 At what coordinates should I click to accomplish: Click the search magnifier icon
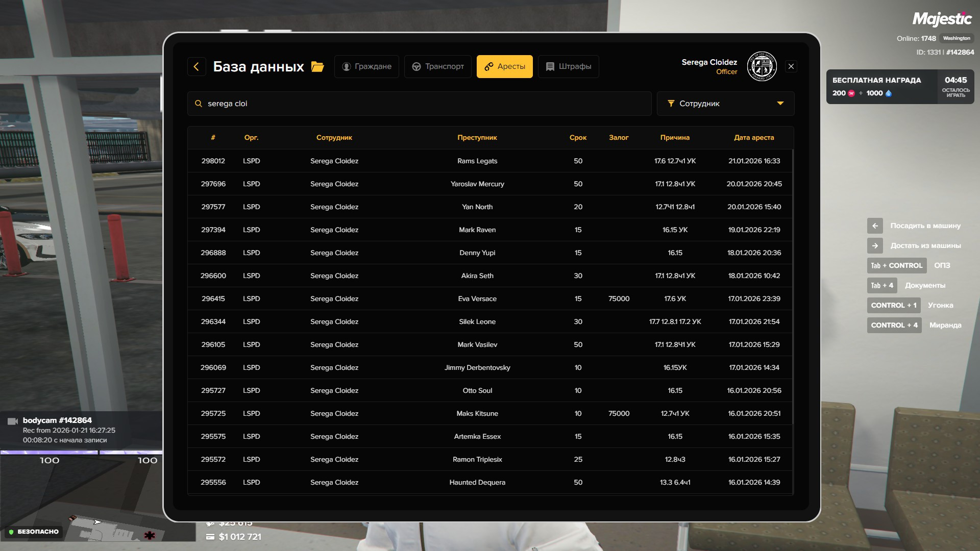(x=199, y=104)
